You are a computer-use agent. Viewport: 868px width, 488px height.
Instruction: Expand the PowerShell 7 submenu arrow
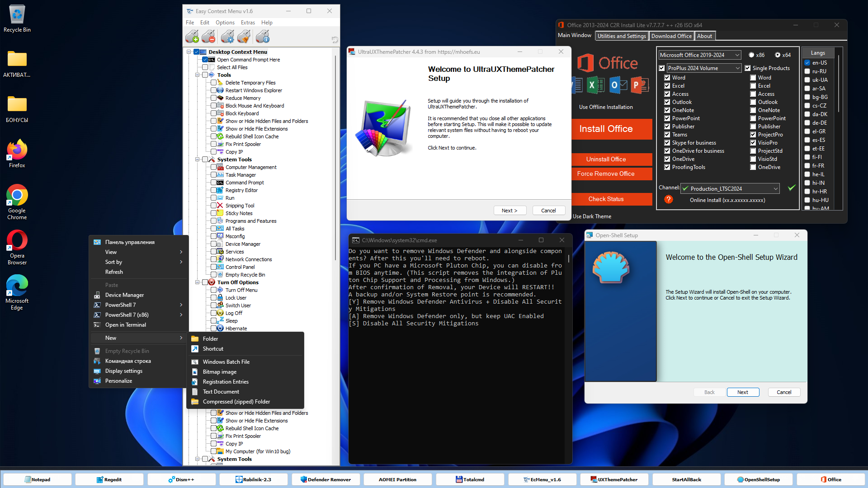click(x=181, y=305)
